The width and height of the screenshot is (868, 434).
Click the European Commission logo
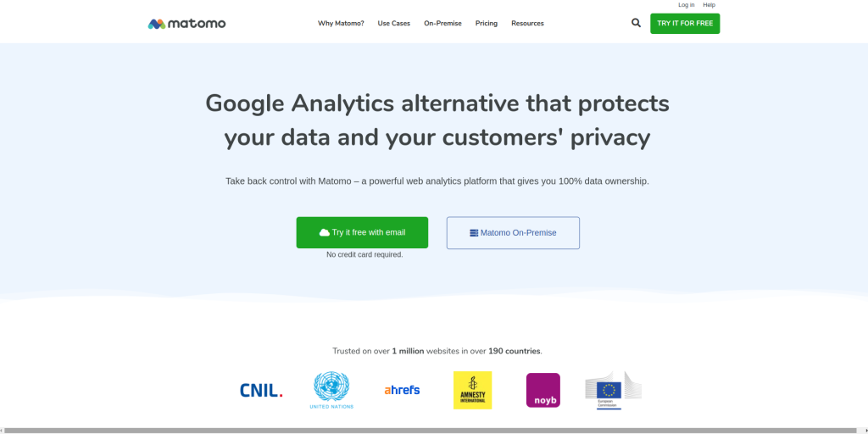(614, 390)
